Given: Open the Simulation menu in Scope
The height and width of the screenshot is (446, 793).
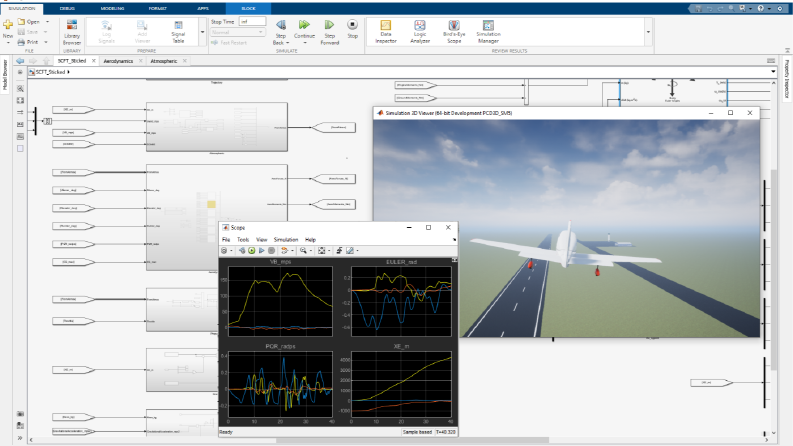Looking at the screenshot, I should 286,240.
